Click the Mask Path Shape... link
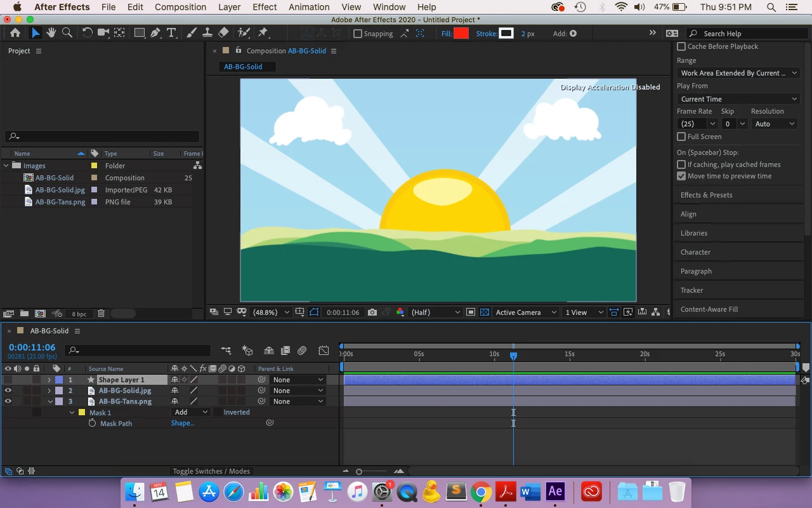 point(183,423)
